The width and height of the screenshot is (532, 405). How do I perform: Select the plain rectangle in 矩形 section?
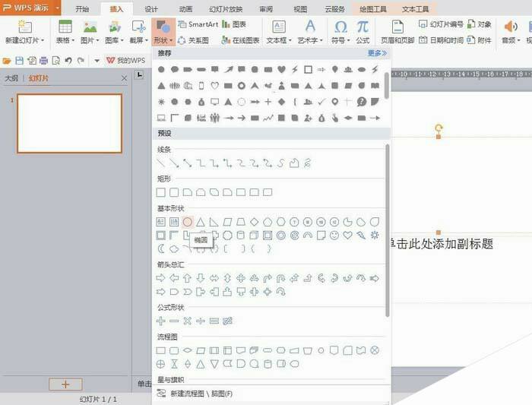point(160,192)
